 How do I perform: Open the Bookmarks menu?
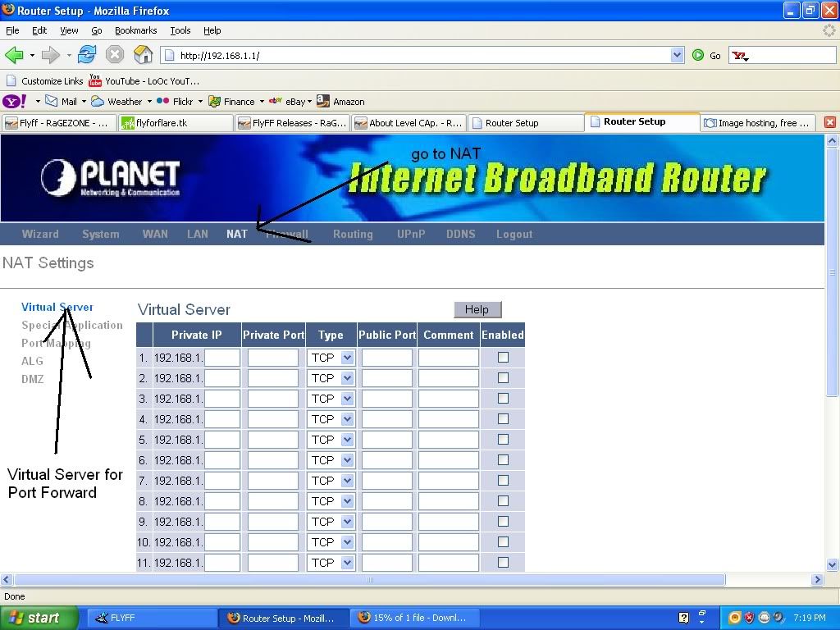[x=135, y=30]
